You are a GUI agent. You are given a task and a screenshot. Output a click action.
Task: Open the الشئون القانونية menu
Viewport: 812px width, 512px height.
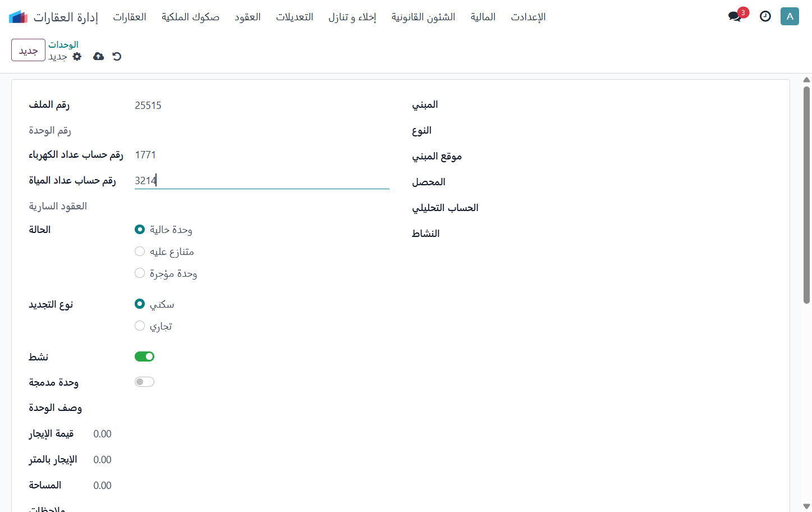423,17
